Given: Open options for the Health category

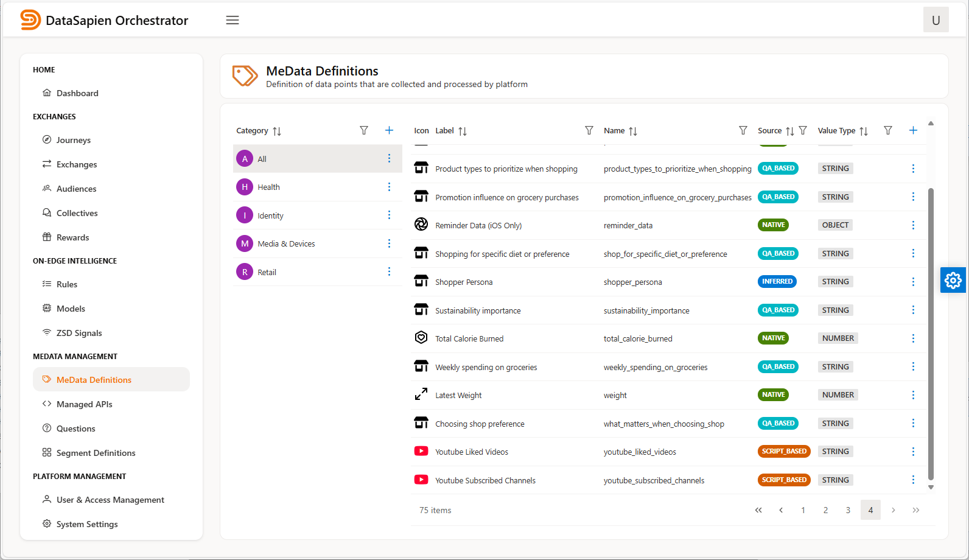Looking at the screenshot, I should 390,187.
